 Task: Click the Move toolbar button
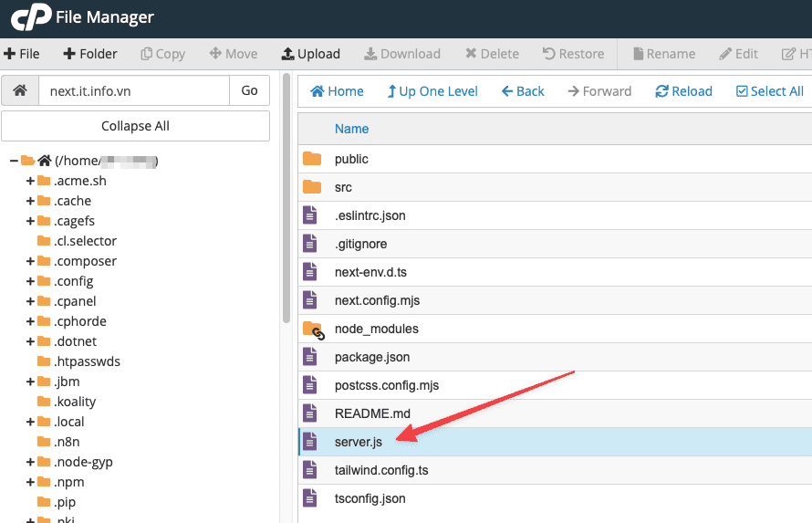pos(234,54)
